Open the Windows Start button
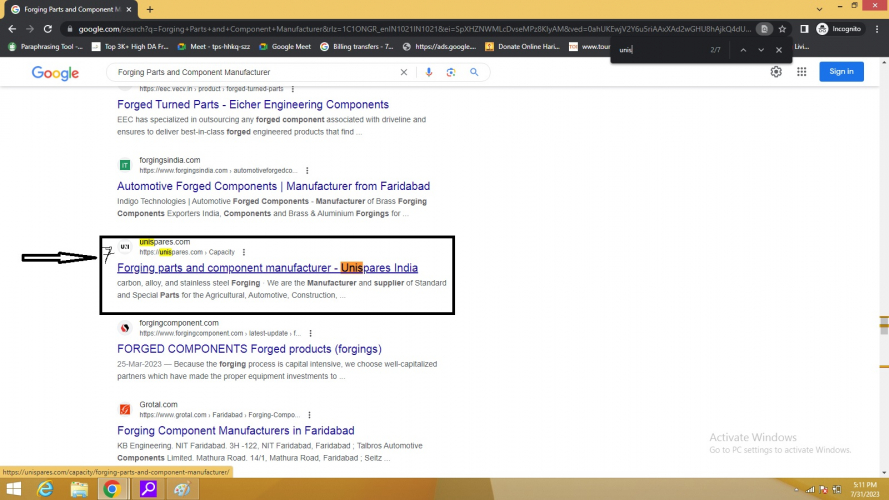The height and width of the screenshot is (500, 889). tap(14, 489)
